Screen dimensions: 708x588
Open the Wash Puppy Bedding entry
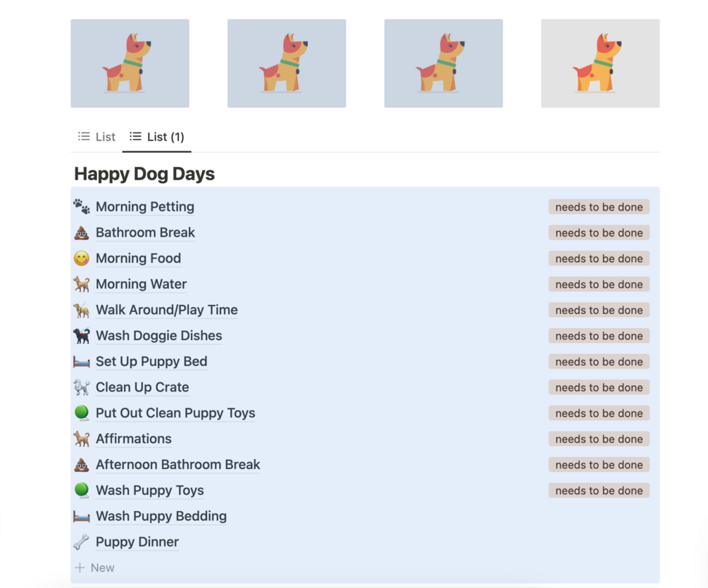[x=161, y=516]
